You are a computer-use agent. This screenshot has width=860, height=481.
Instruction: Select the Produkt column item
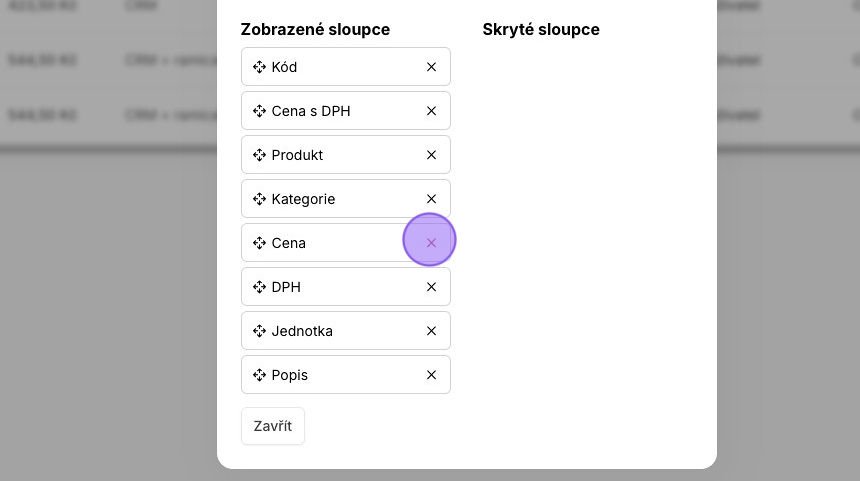pos(346,155)
